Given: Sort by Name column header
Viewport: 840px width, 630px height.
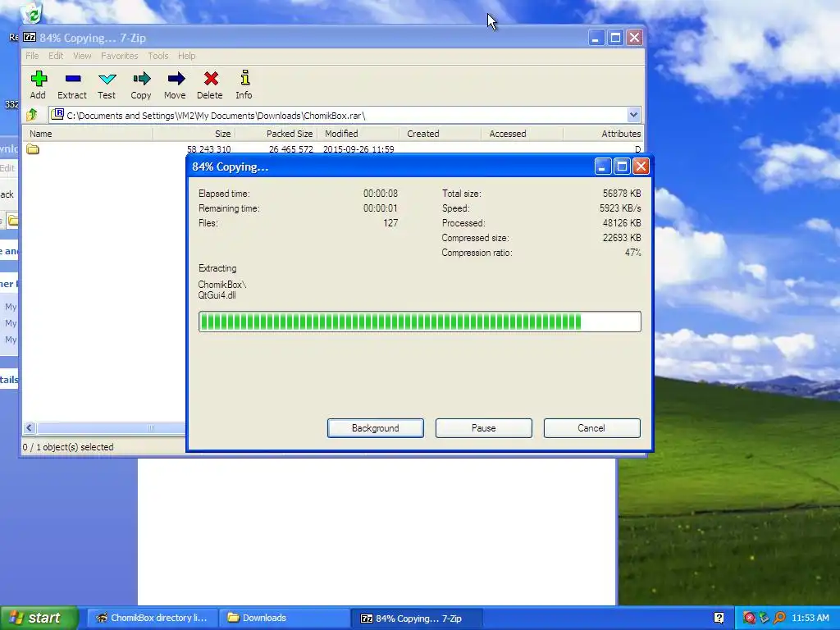Looking at the screenshot, I should [x=87, y=134].
